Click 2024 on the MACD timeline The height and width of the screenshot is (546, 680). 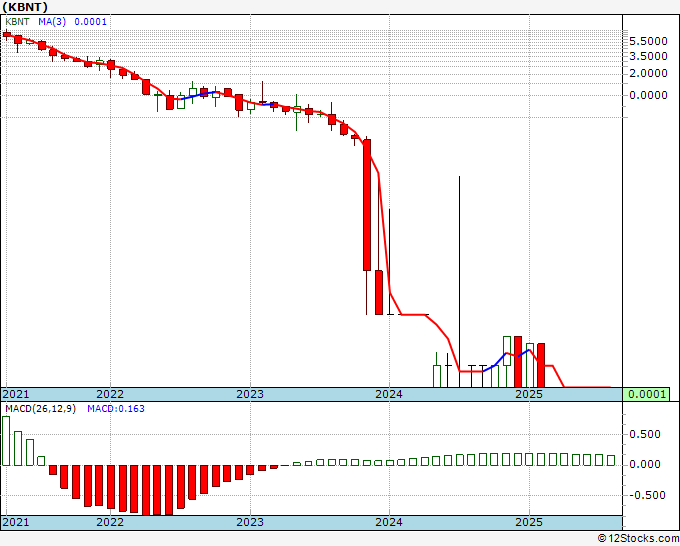389,522
